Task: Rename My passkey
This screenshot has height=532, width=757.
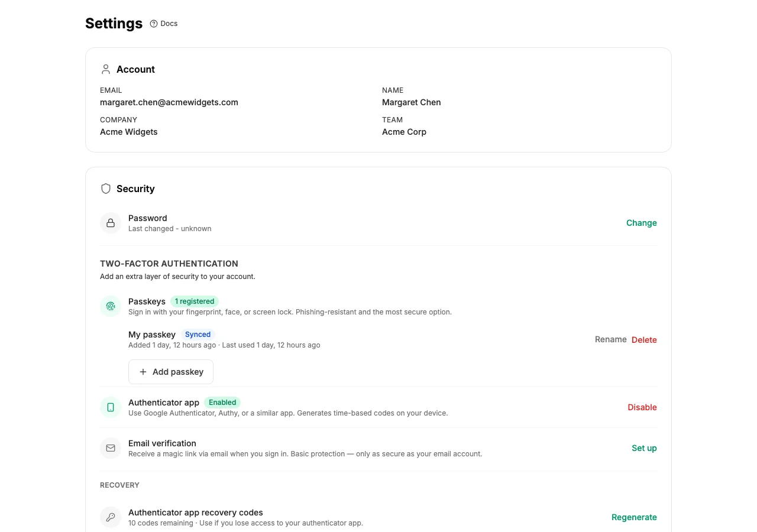Action: coord(610,339)
